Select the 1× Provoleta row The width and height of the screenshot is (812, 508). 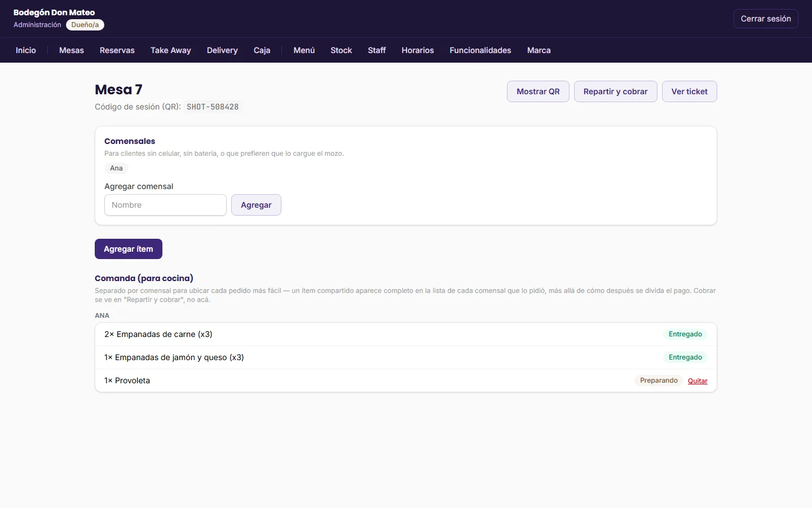[406, 380]
